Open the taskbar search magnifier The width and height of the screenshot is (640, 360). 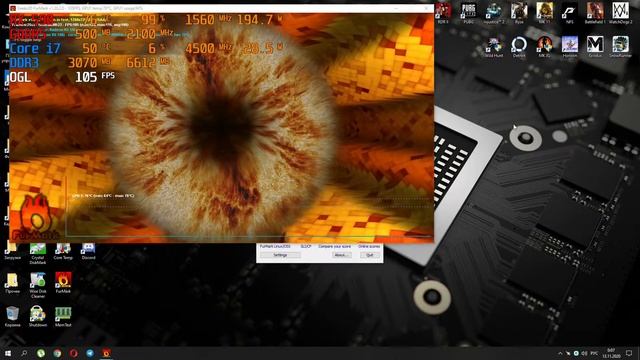[x=24, y=353]
